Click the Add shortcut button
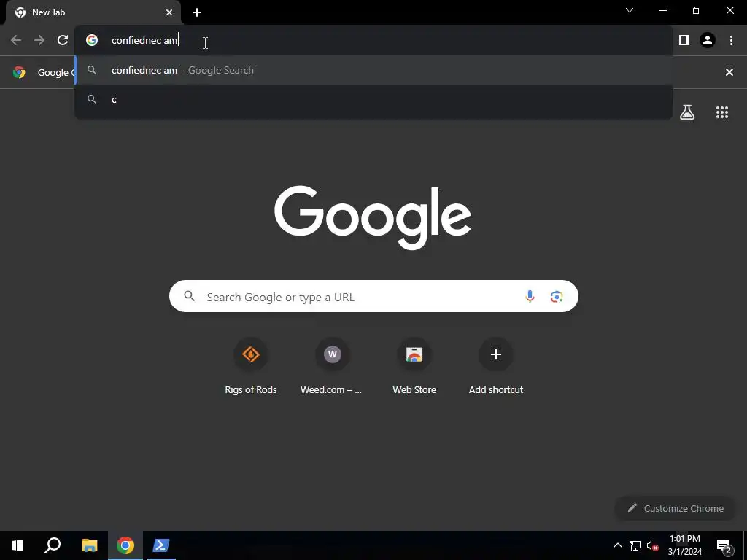Viewport: 747px width, 560px height. [496, 367]
